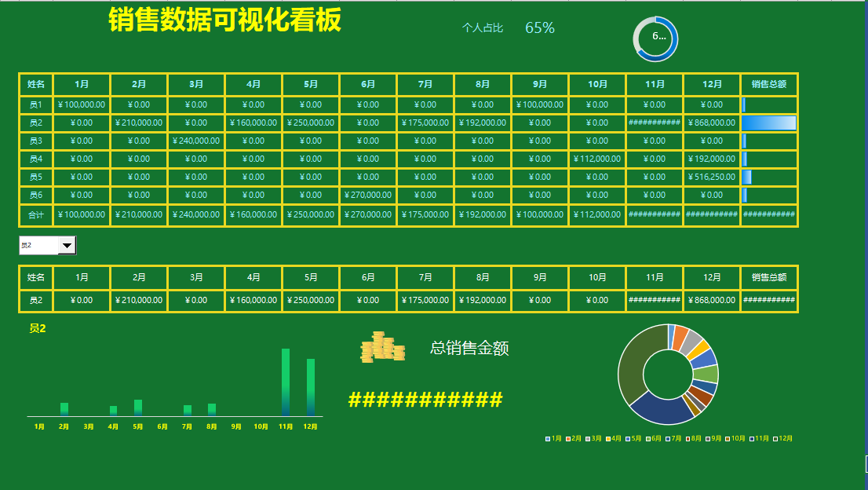Select the 合计 row June total ¥270,000.00

[368, 215]
